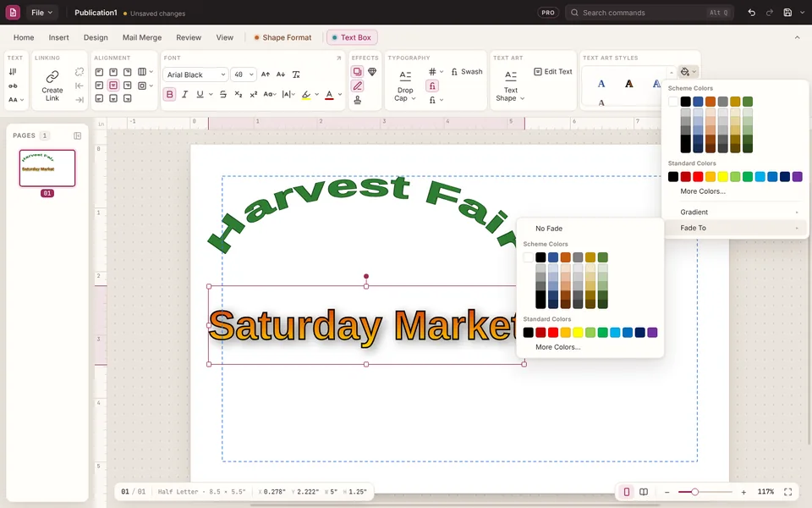Open the Font dialog launcher arrow
Screen dimensions: 812x508
coord(338,58)
